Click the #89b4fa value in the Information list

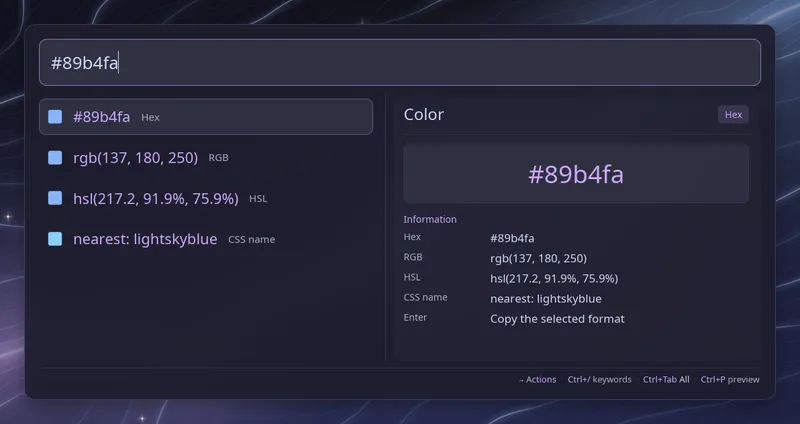(x=512, y=238)
